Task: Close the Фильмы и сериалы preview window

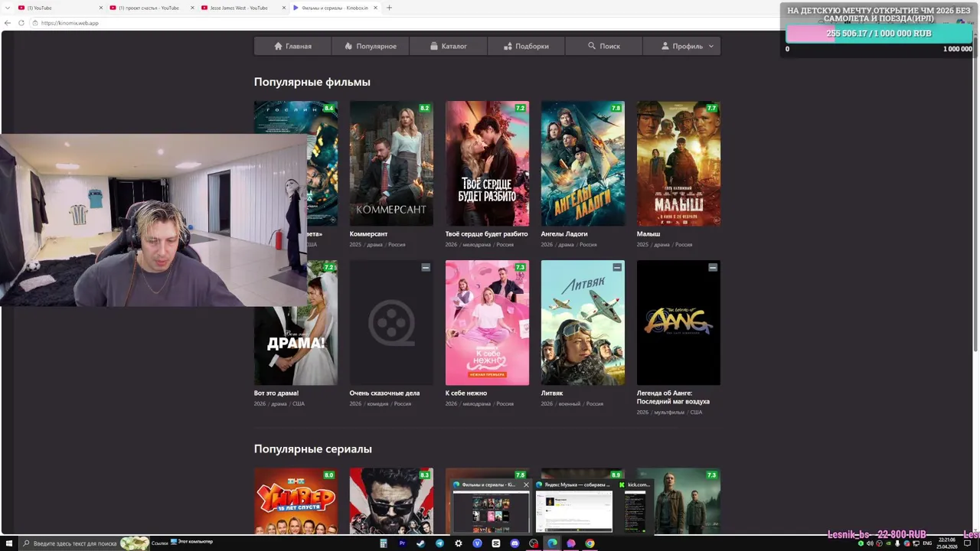Action: (x=526, y=484)
